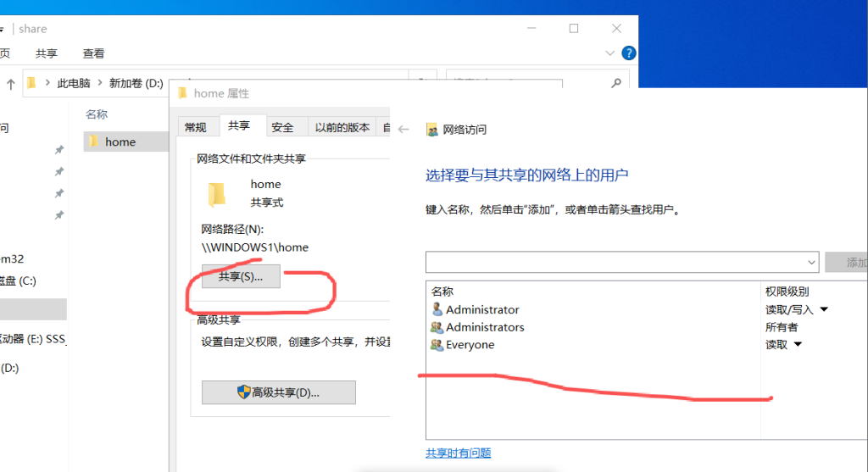The height and width of the screenshot is (472, 868).
Task: Open the 以前的版本 tab
Action: click(x=342, y=127)
